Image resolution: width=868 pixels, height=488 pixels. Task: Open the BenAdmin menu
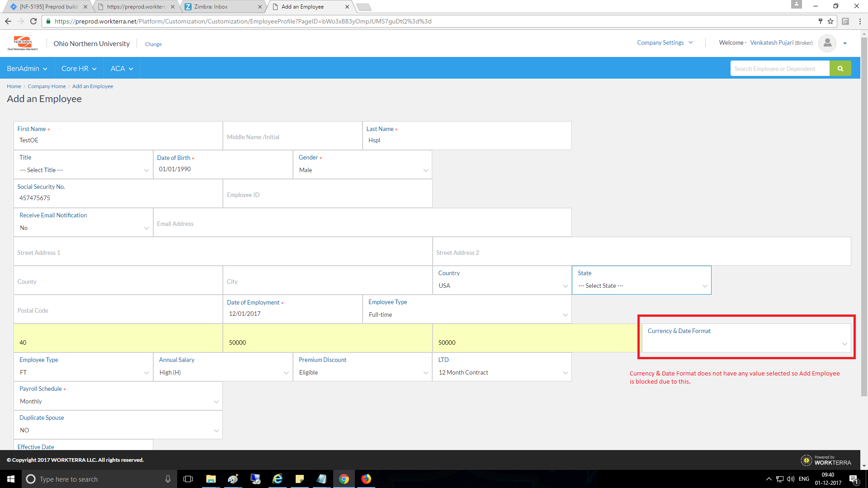27,69
